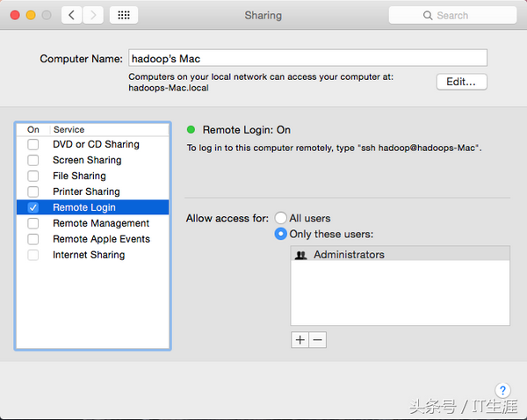Go back with the left chevron button
This screenshot has height=420, width=527.
72,15
